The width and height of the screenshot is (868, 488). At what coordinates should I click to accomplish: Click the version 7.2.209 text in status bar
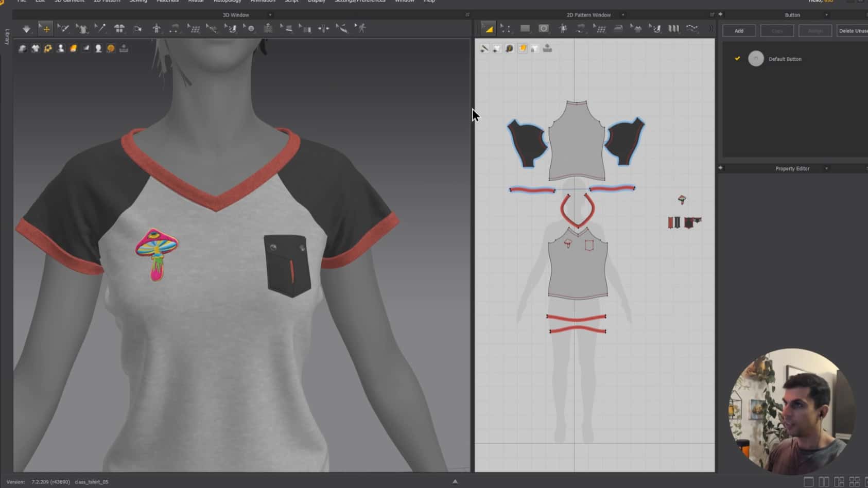coord(50,482)
